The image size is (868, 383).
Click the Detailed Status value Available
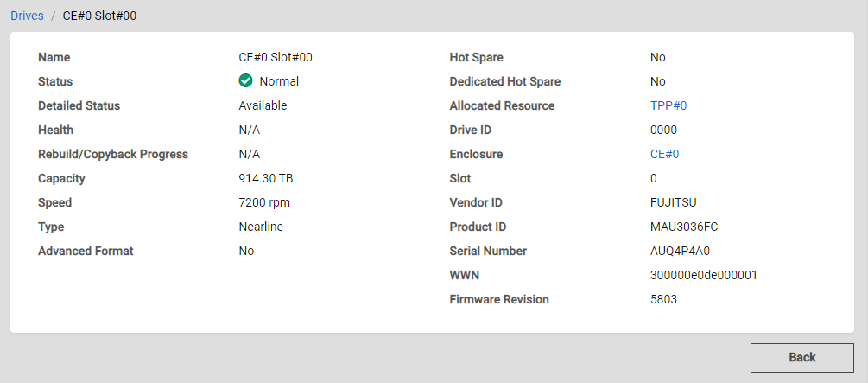(x=263, y=105)
